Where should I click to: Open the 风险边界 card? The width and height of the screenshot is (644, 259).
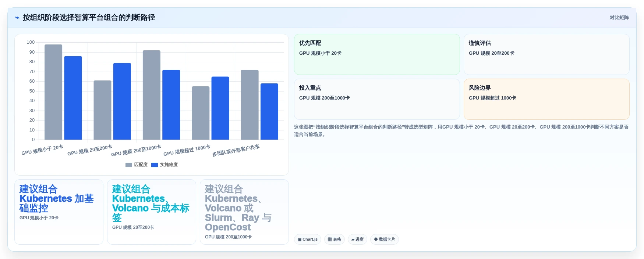[x=546, y=99]
